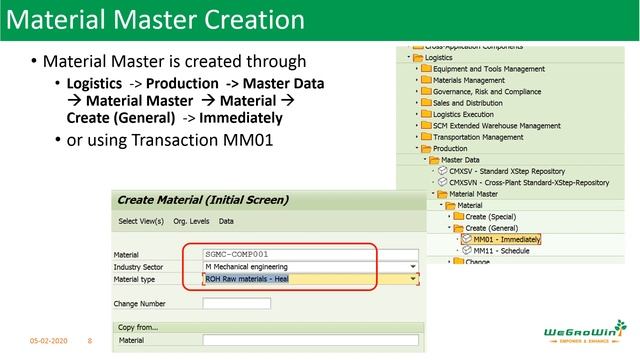
Task: Click the 'Create Material (Initial Screen)' title
Action: [203, 200]
